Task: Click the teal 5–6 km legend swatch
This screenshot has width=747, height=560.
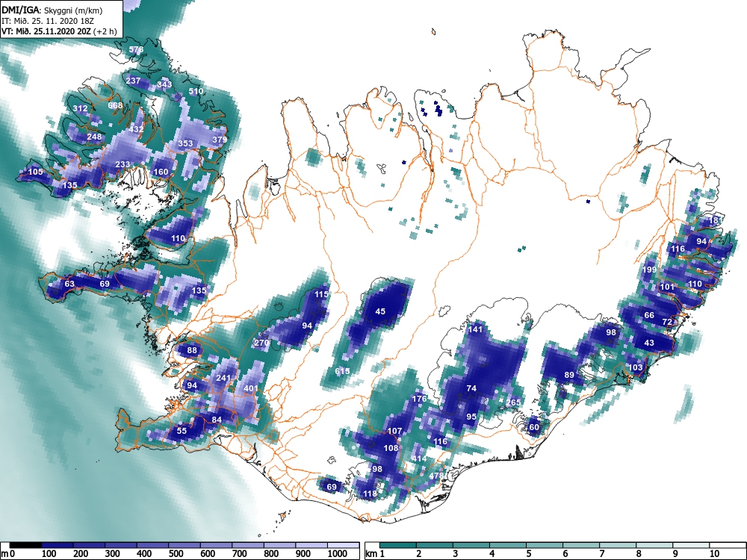Action: click(x=545, y=545)
